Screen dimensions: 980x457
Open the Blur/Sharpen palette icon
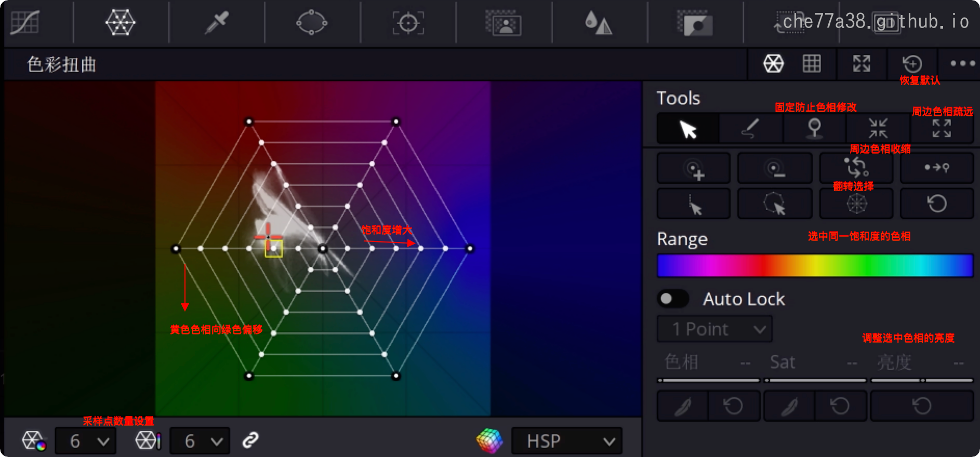599,23
